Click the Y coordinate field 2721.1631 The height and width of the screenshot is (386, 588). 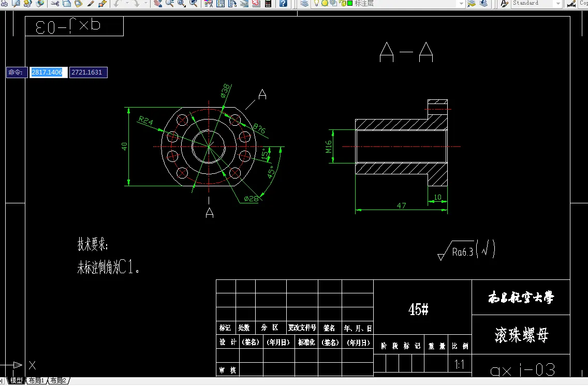coord(88,72)
